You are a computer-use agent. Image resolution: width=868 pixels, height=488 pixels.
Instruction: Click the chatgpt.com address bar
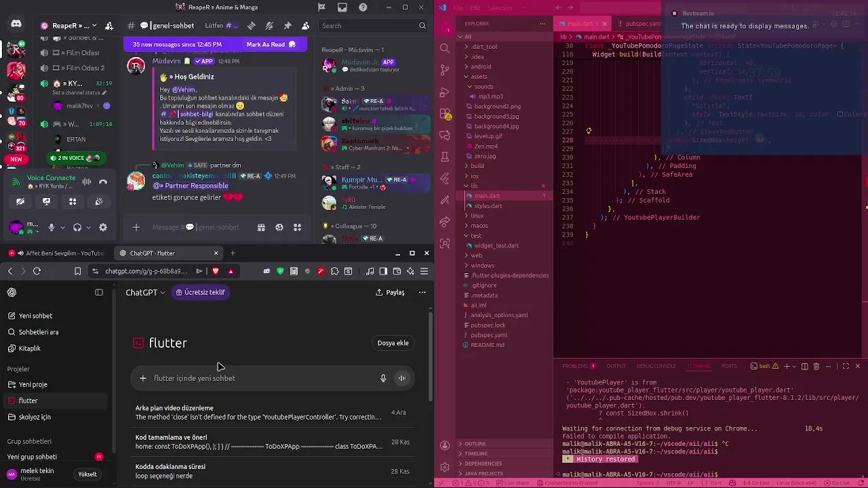click(146, 271)
